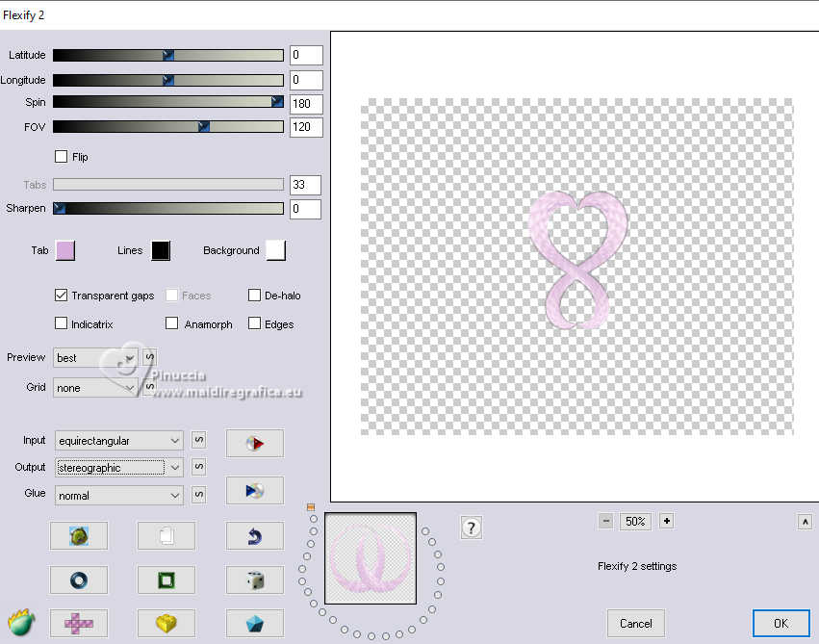Zoom out with the minus button
The height and width of the screenshot is (644, 819).
coord(606,521)
